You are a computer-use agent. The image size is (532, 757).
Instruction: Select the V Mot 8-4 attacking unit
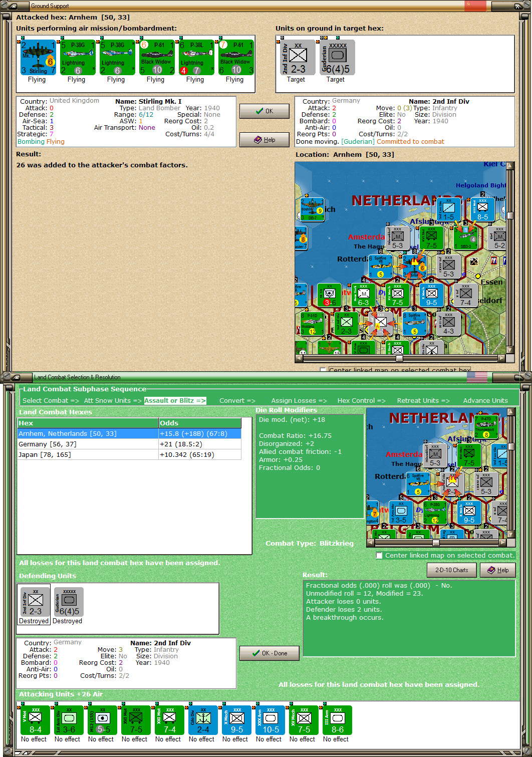pos(34,721)
